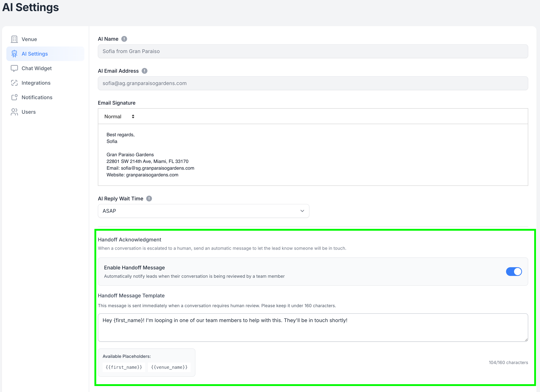Click the Notifications icon in sidebar

point(14,97)
